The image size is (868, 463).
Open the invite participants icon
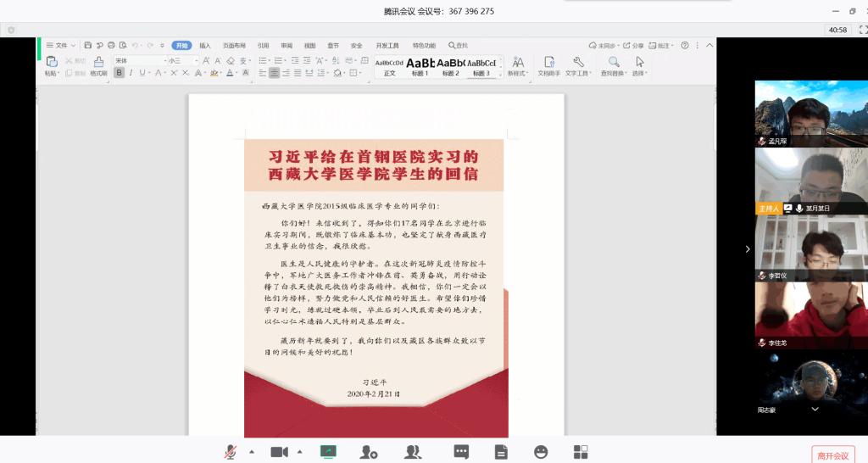[x=369, y=452]
